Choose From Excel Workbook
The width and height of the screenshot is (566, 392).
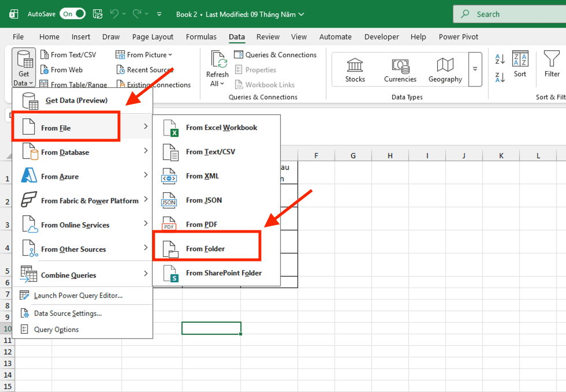tap(216, 128)
